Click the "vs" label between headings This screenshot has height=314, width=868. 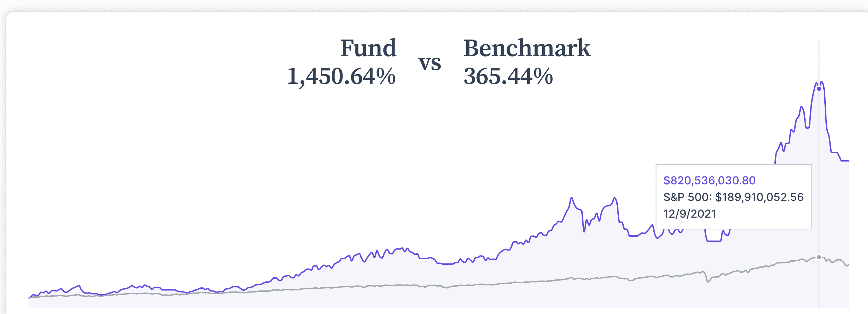pyautogui.click(x=430, y=63)
